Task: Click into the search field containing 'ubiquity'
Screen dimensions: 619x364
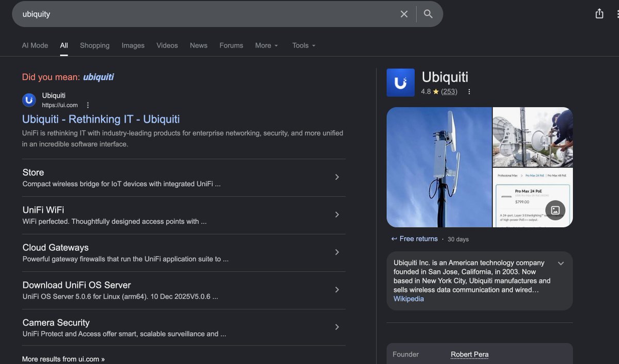Action: click(206, 14)
